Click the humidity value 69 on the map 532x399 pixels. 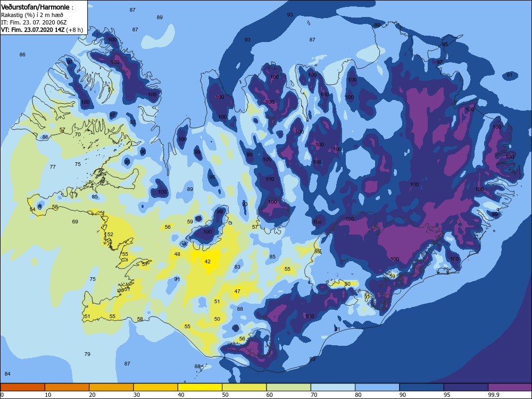click(75, 221)
